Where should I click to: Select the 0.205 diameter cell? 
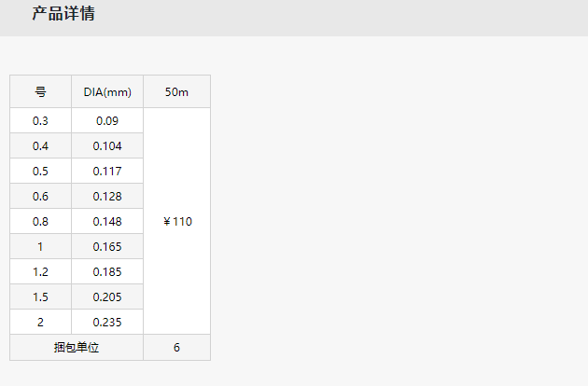click(x=107, y=296)
